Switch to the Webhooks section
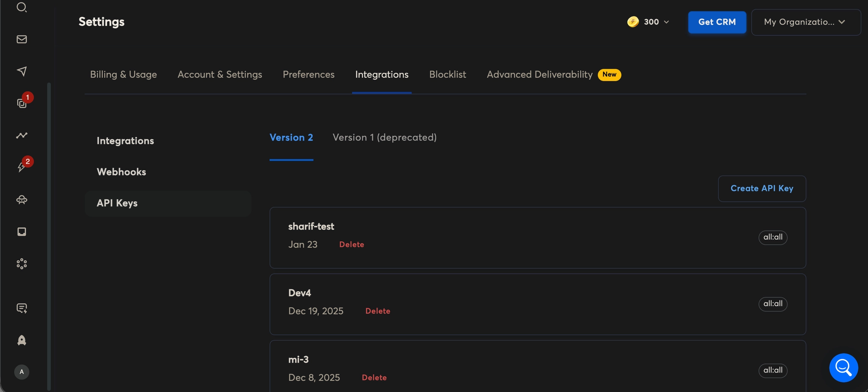The height and width of the screenshot is (392, 868). pyautogui.click(x=121, y=172)
